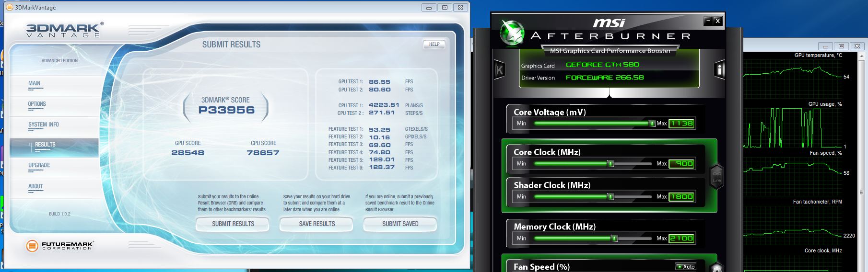Select the RESULTS sidebar item
Image resolution: width=868 pixels, height=272 pixels.
coord(54,147)
